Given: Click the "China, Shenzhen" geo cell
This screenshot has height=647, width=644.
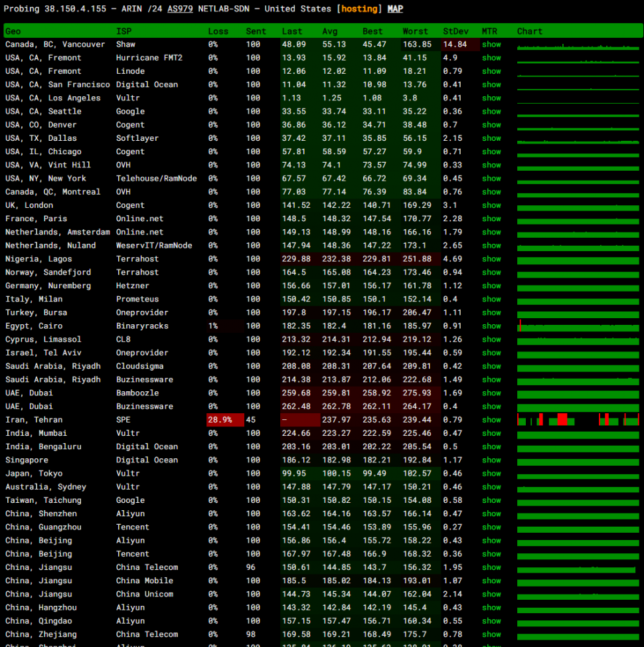Looking at the screenshot, I should (x=40, y=513).
